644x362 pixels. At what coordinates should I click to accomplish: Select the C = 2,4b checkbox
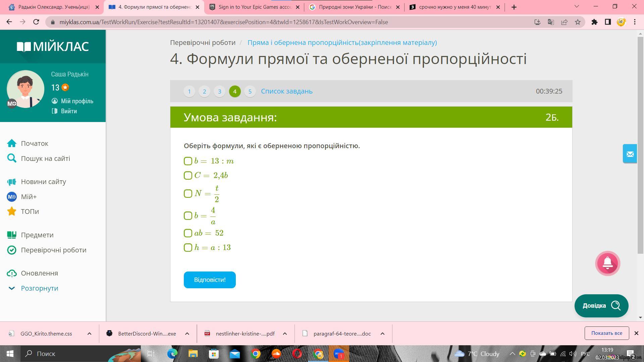188,176
